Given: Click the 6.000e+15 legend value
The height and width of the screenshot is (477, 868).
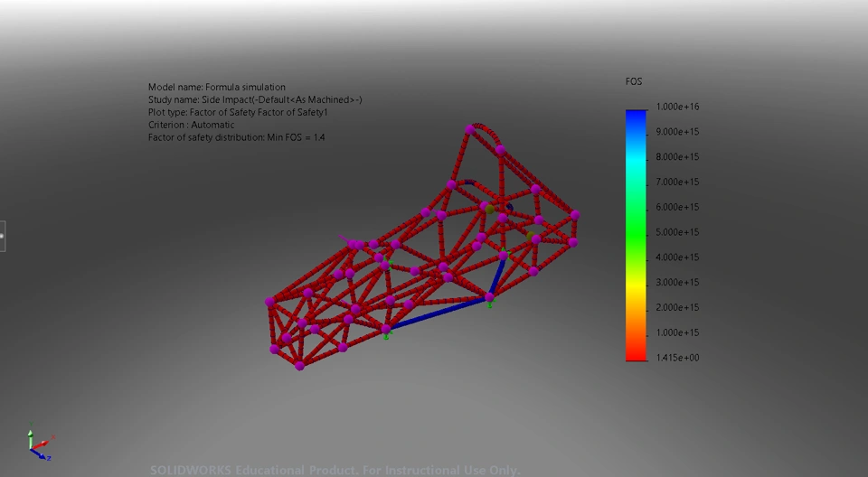Looking at the screenshot, I should [x=677, y=207].
